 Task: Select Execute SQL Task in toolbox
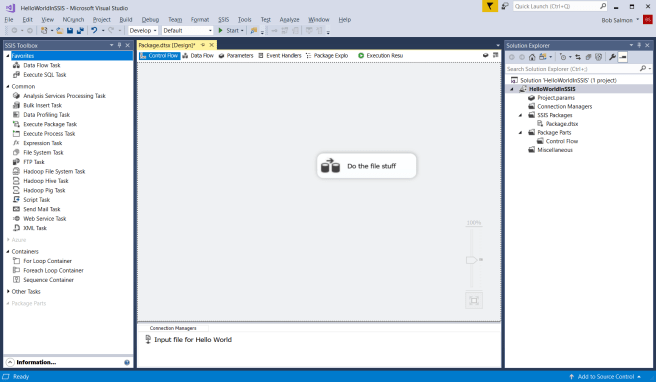(x=45, y=74)
